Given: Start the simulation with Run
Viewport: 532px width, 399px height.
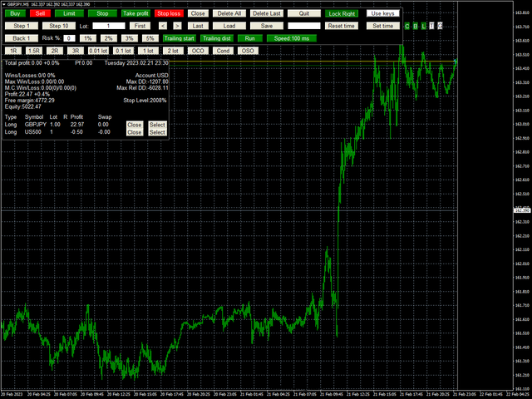Looking at the screenshot, I should pyautogui.click(x=249, y=38).
